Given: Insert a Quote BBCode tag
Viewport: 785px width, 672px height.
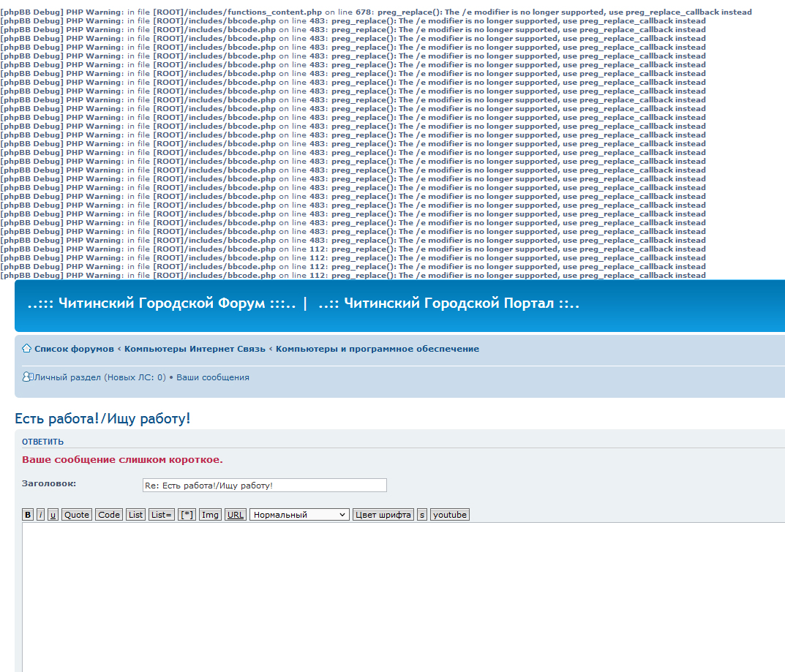Looking at the screenshot, I should 77,515.
